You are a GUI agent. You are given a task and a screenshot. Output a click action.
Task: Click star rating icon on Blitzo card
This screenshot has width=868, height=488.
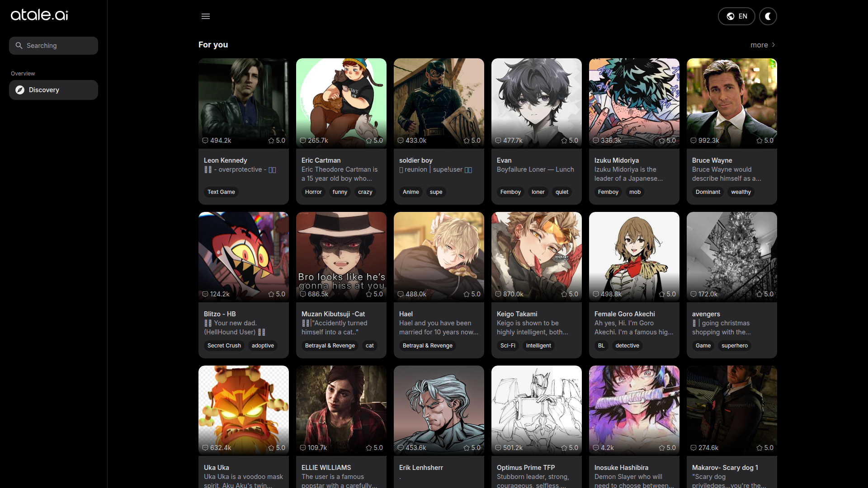(x=271, y=294)
